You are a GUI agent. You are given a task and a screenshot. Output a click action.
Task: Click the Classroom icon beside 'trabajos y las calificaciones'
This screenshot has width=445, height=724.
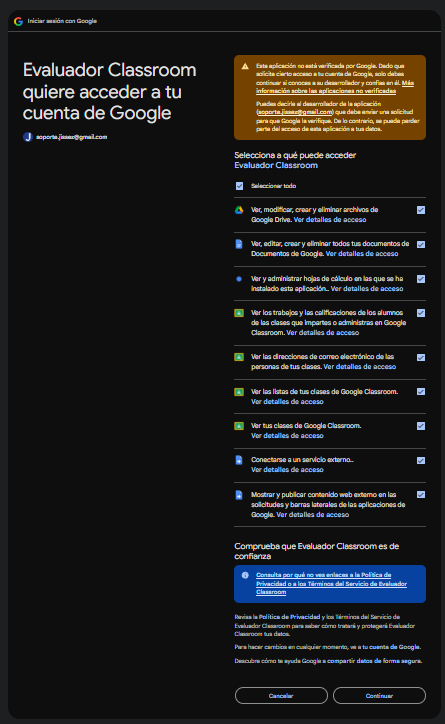(239, 313)
